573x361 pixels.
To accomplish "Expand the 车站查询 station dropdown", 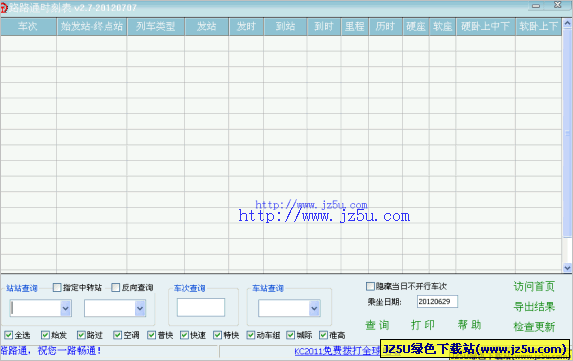I will [x=314, y=308].
